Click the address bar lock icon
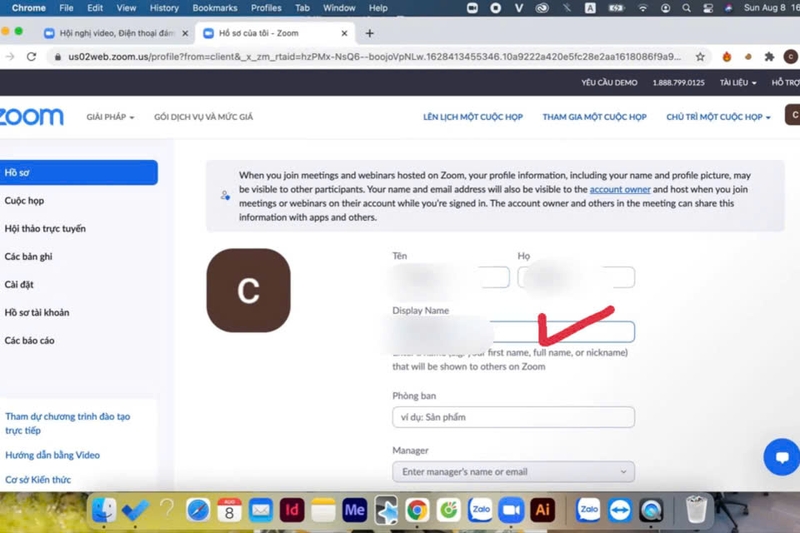Screen dimensions: 800x533 point(58,57)
